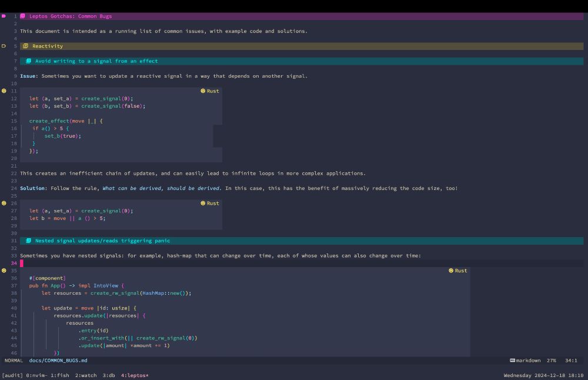
Task: Click 'let update = move |id: usize| {' line
Action: point(89,308)
